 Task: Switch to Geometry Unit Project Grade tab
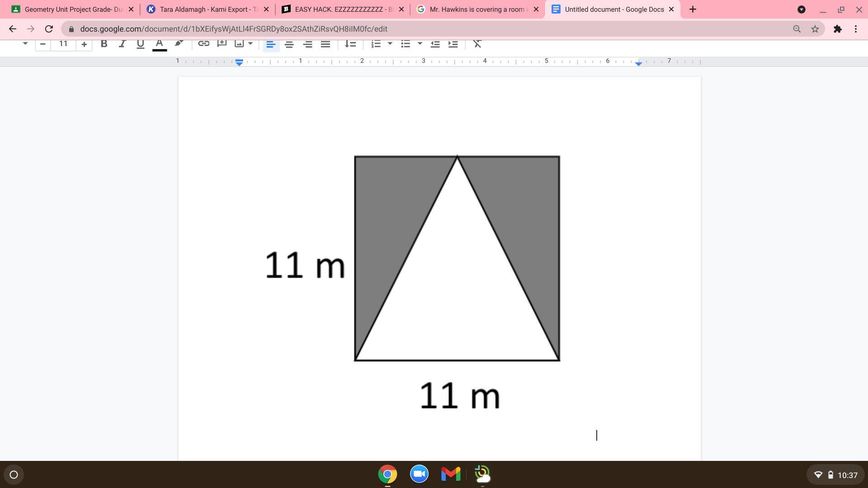tap(68, 9)
